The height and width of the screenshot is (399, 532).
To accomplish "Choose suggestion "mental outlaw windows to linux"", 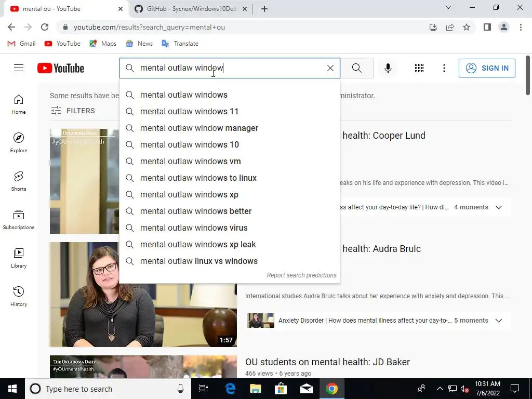I will click(x=229, y=178).
